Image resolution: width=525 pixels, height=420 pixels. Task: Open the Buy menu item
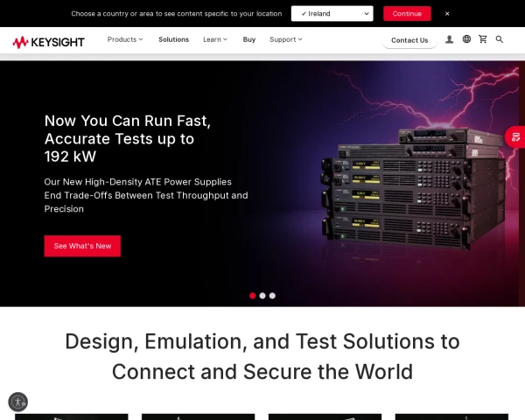coord(249,39)
